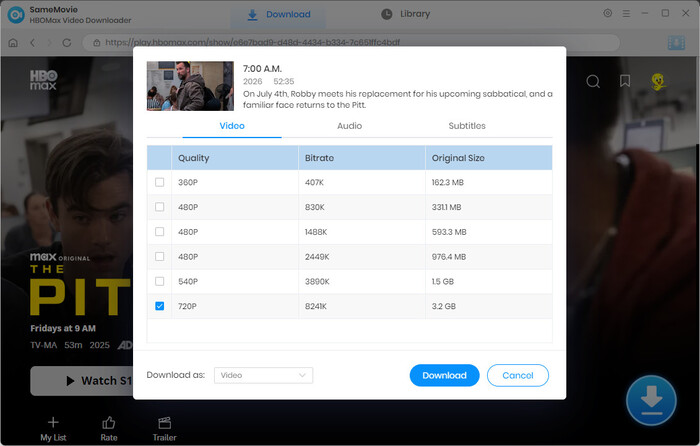The height and width of the screenshot is (446, 700).
Task: Click the home icon in the navigation bar
Action: pos(13,43)
